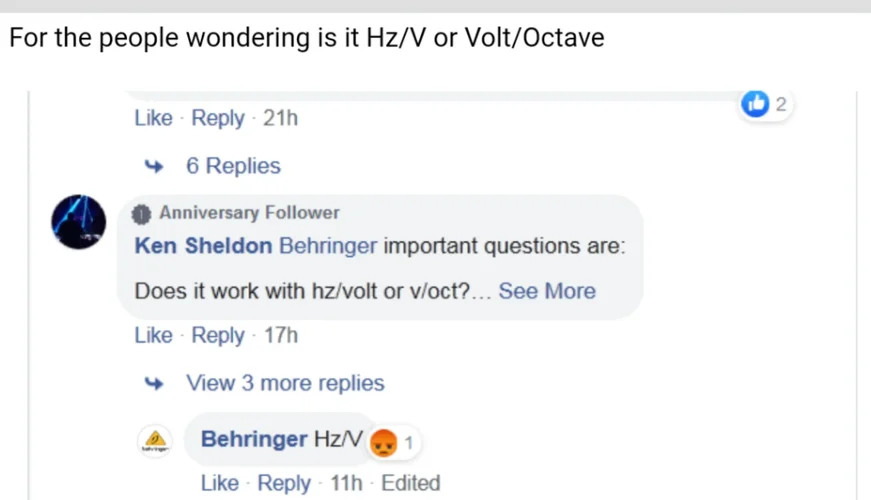Screen dimensions: 871x500
Task: Expand the 6 Replies thread
Action: (x=232, y=166)
